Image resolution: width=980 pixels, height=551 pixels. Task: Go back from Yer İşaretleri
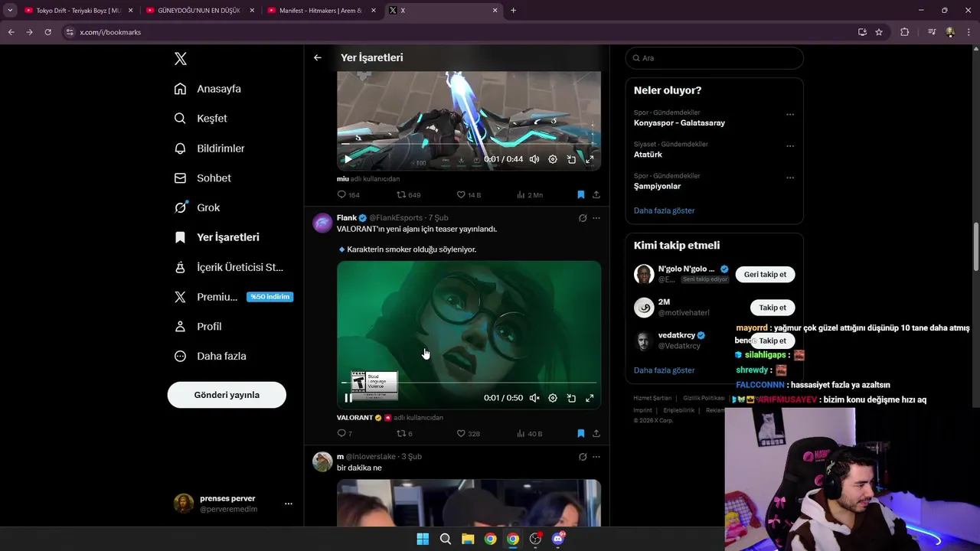tap(318, 57)
